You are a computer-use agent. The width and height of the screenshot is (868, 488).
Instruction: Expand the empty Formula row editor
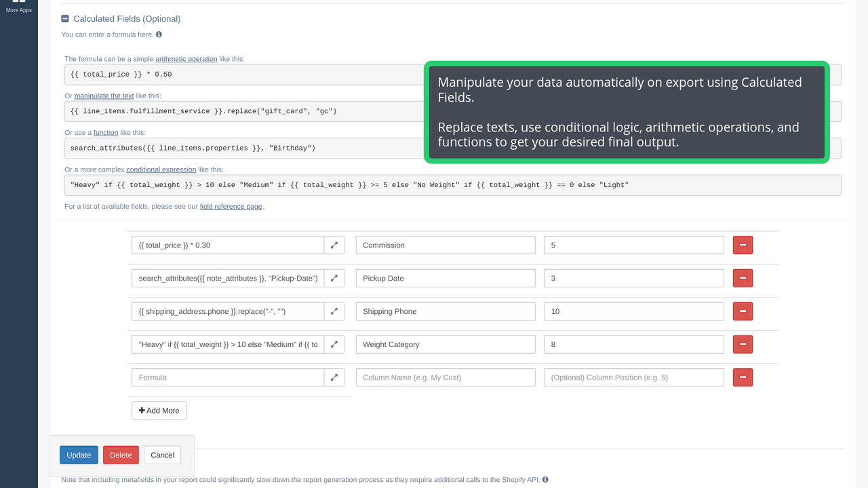pos(334,378)
